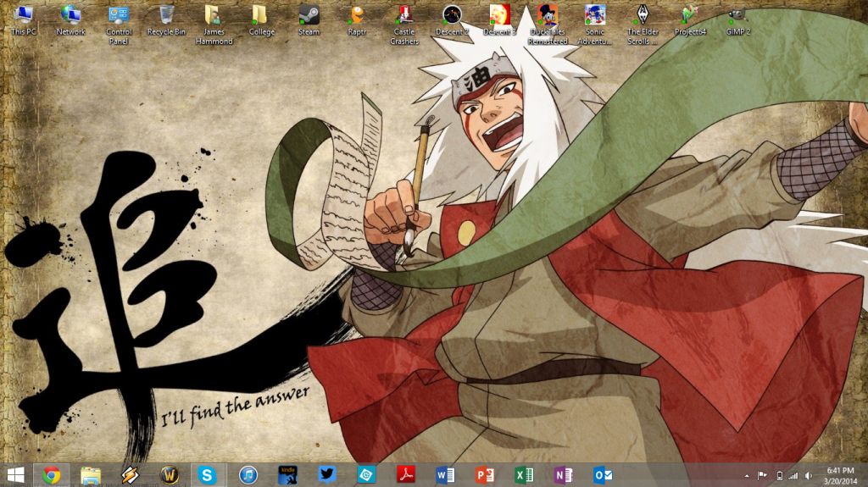This screenshot has width=868, height=487.
Task: Launch iTunes from the taskbar
Action: (248, 475)
